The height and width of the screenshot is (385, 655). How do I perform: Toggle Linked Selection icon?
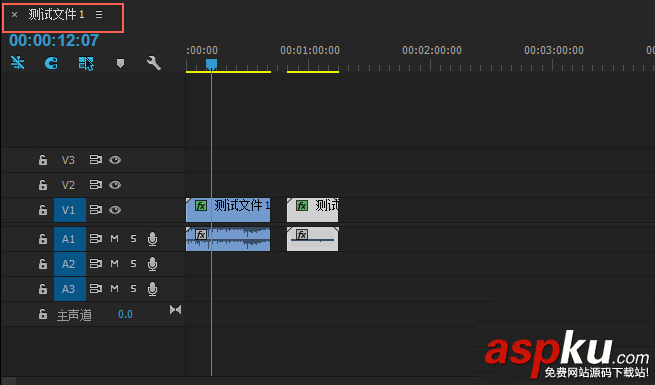[x=86, y=63]
